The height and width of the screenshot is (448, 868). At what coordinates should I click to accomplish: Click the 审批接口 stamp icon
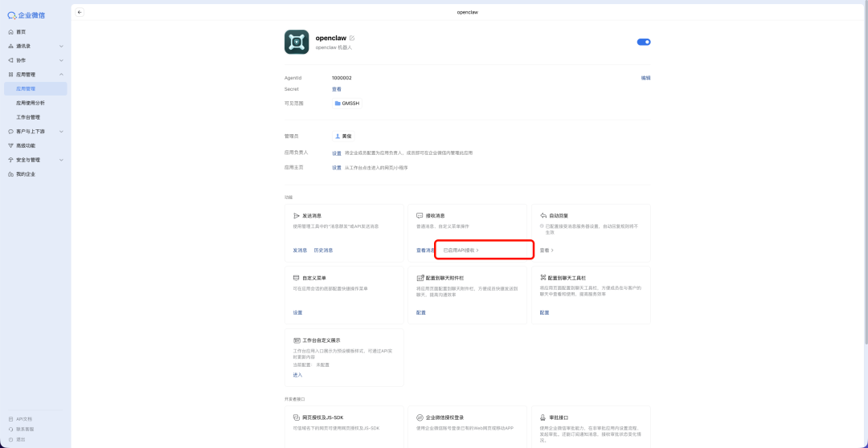coord(543,417)
